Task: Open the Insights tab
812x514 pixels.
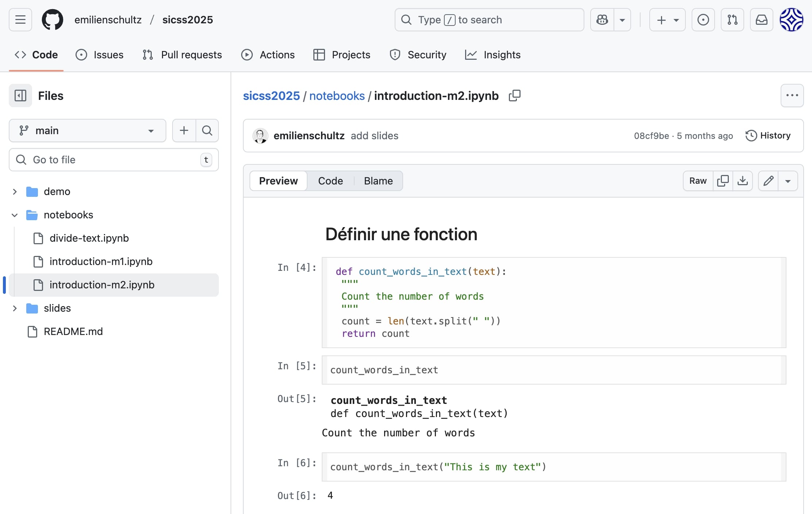Action: pos(492,55)
